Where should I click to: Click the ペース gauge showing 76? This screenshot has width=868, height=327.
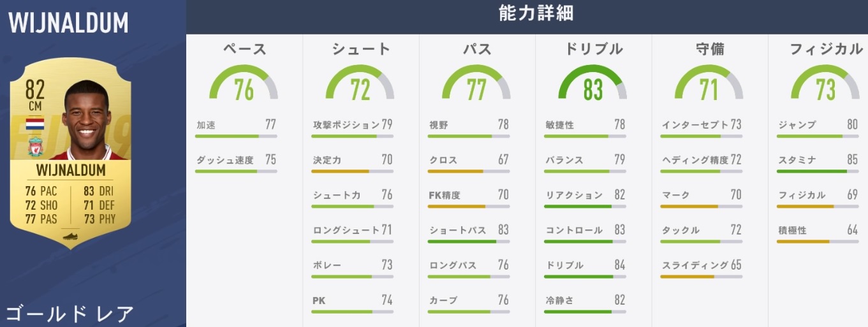[244, 84]
